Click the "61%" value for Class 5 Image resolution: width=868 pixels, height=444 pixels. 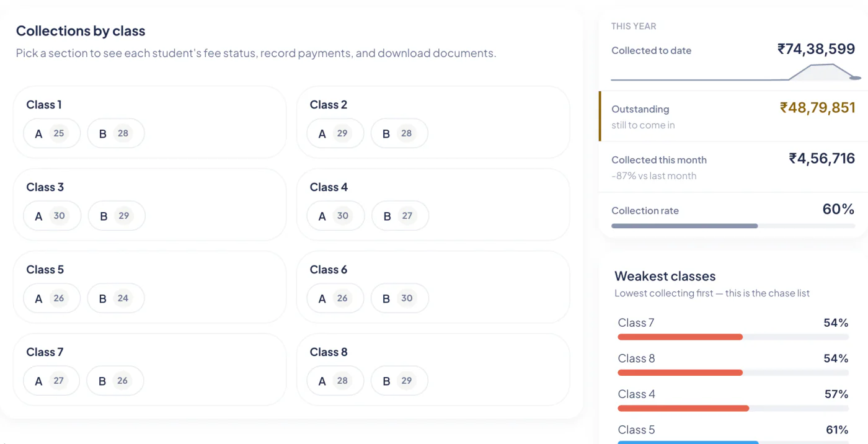coord(837,430)
